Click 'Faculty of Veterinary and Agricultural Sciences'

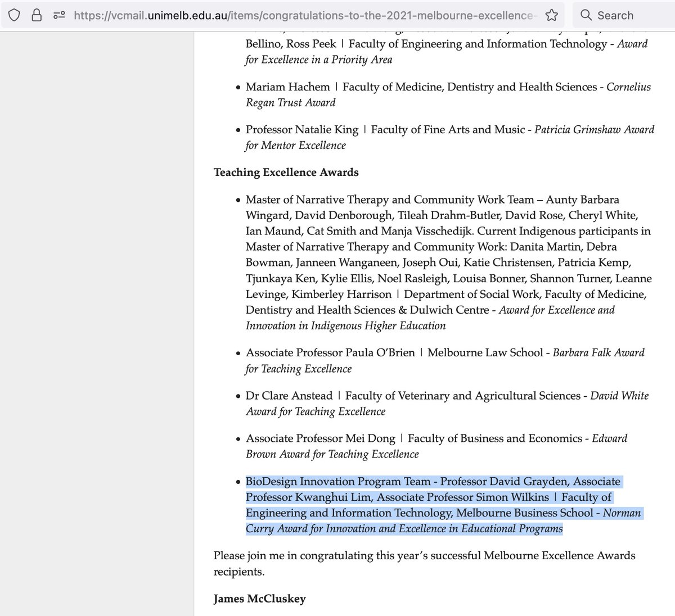462,396
